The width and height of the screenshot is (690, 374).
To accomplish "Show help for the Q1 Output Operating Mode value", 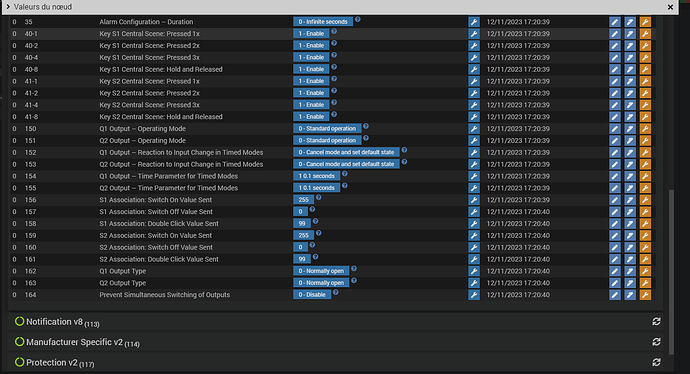I will (x=366, y=126).
